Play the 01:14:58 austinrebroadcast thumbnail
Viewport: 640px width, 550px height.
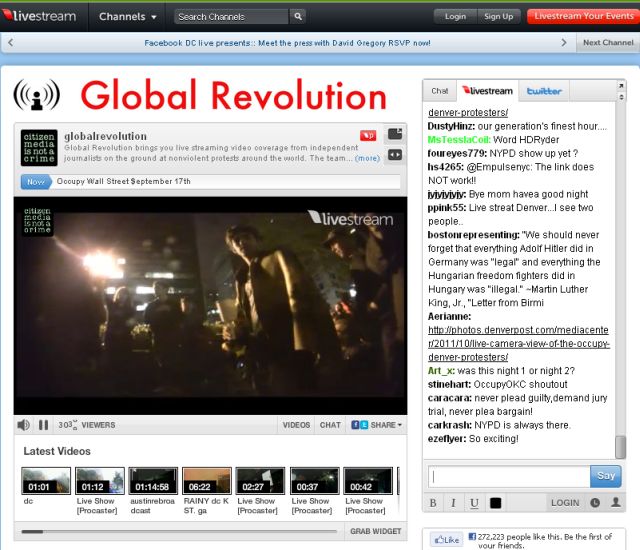pos(153,481)
